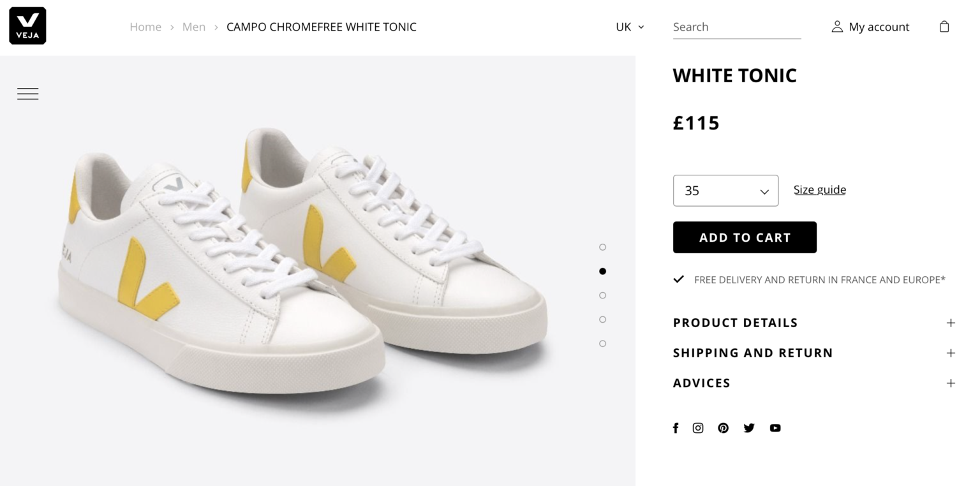The width and height of the screenshot is (980, 486).
Task: Open the VEJA logo homepage
Action: (27, 26)
